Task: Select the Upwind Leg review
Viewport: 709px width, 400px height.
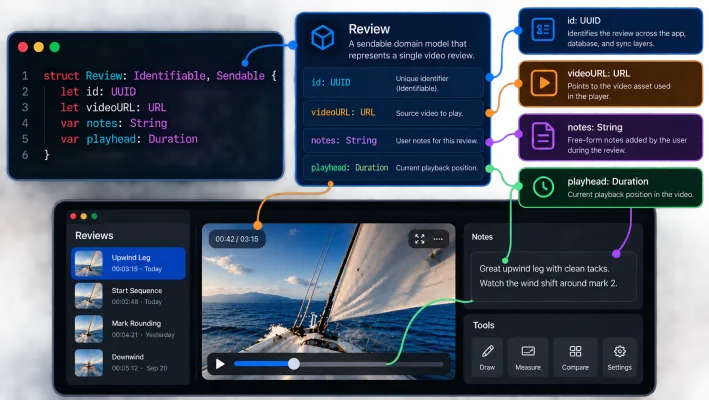Action: point(128,263)
